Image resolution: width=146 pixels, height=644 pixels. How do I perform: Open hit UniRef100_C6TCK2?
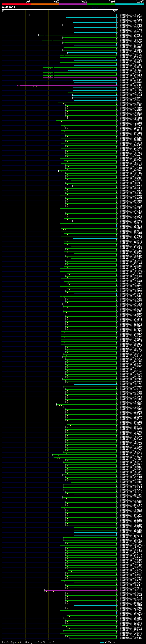(131, 93)
